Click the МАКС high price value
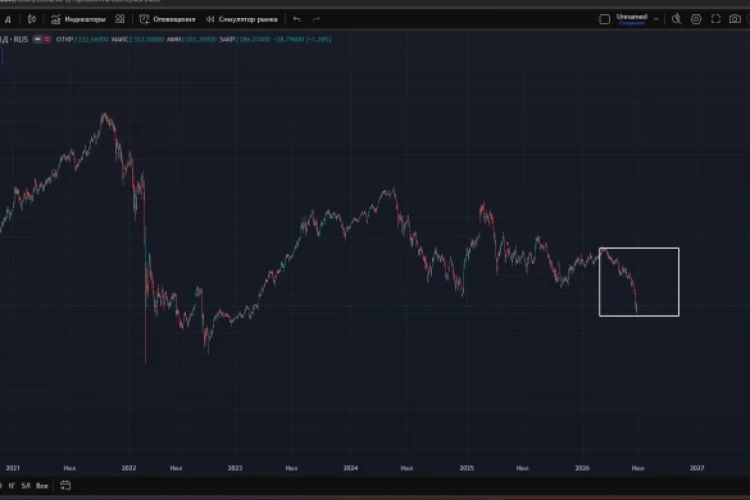The width and height of the screenshot is (750, 500). (146, 39)
